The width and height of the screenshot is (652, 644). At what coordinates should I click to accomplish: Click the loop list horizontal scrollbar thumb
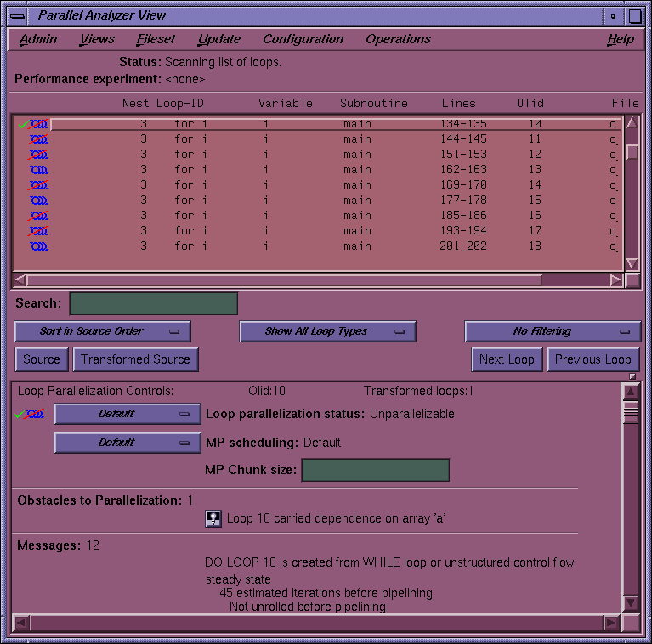tap(284, 280)
